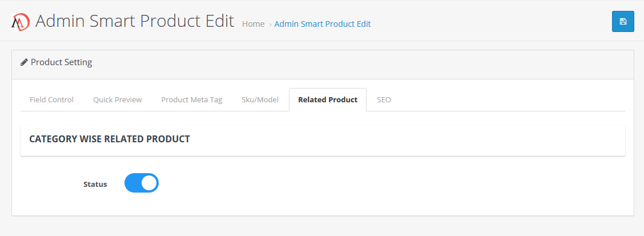Click the Status label text
This screenshot has width=644, height=236.
95,184
